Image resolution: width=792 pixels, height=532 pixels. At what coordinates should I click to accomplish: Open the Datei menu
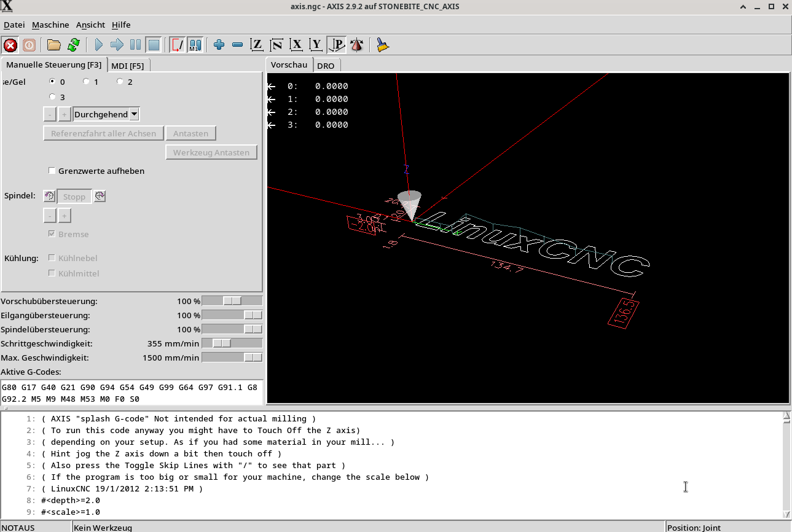pyautogui.click(x=14, y=25)
